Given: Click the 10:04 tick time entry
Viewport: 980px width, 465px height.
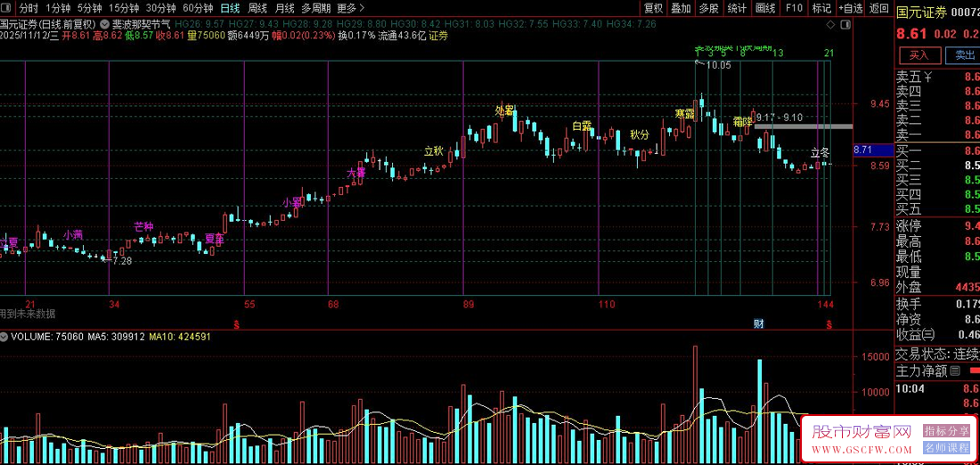Looking at the screenshot, I should [x=910, y=388].
